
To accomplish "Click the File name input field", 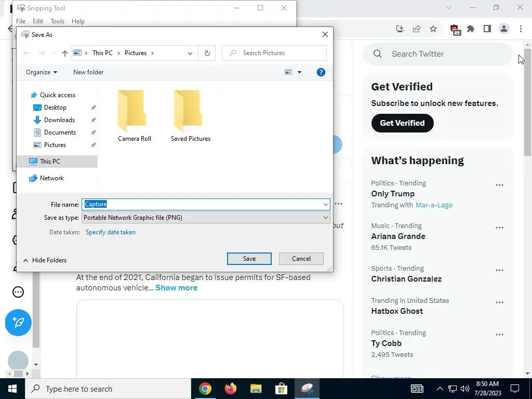I will (x=206, y=205).
